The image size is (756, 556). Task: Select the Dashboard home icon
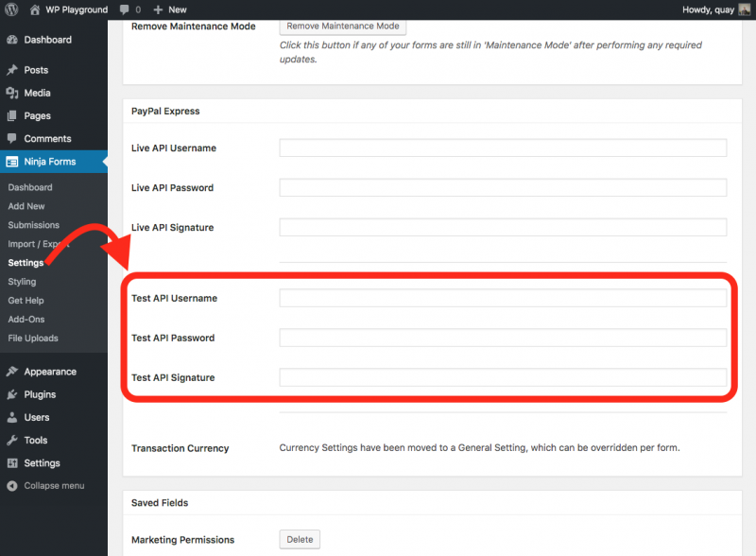pyautogui.click(x=13, y=40)
